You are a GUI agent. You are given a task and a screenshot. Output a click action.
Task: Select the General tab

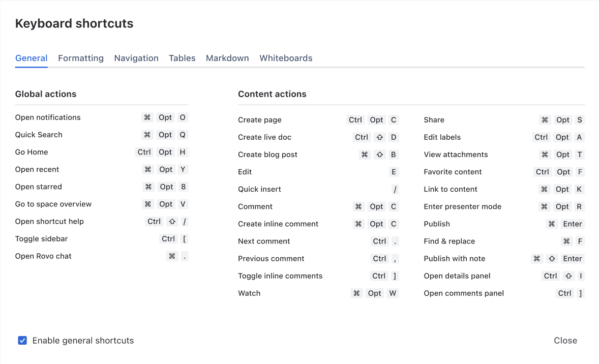tap(31, 58)
